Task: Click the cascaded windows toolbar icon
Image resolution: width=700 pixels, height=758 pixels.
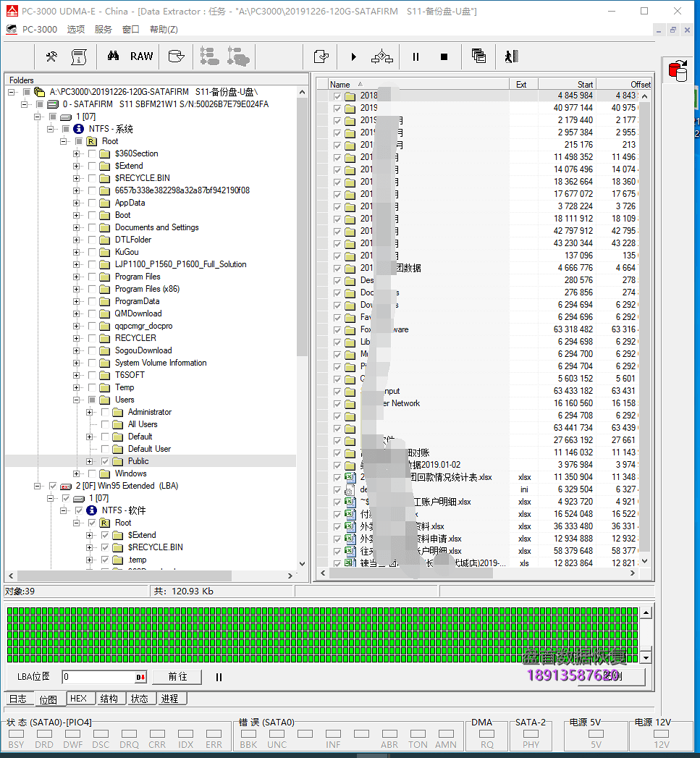Action: [x=478, y=56]
